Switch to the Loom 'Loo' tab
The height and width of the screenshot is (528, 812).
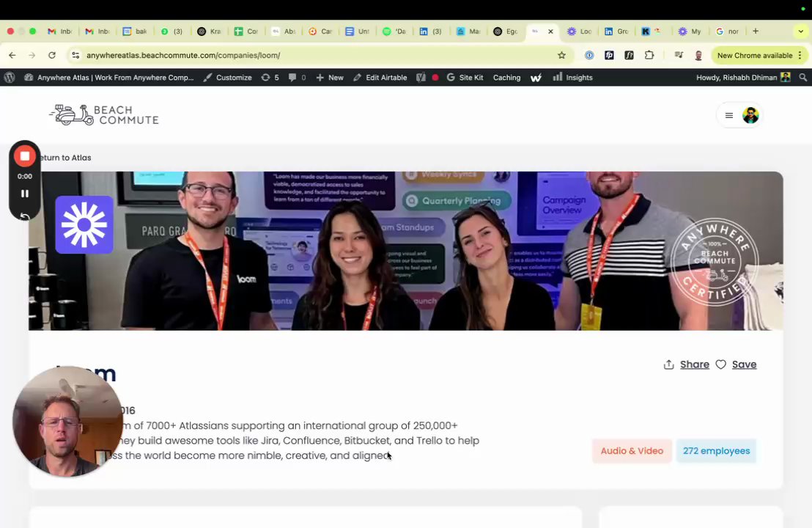(580, 31)
